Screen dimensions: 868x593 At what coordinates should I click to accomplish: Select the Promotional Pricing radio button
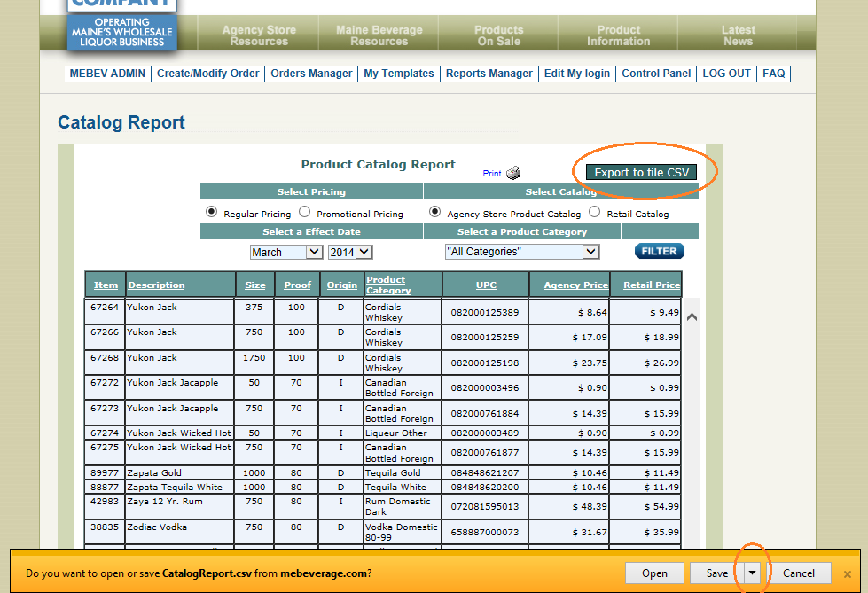point(304,212)
